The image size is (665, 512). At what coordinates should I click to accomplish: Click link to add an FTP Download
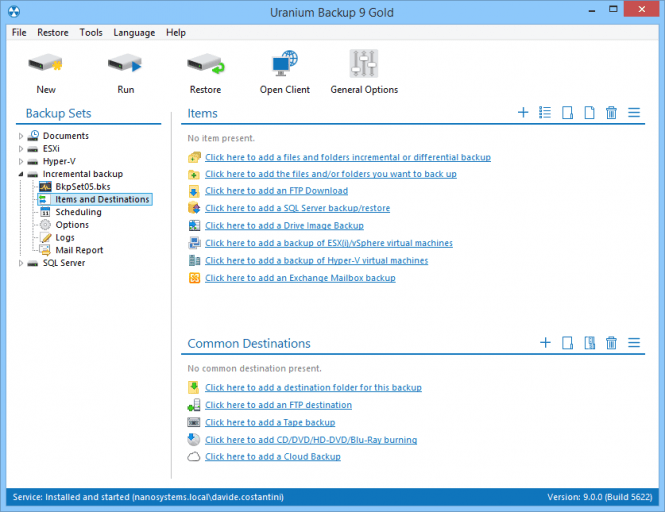277,191
